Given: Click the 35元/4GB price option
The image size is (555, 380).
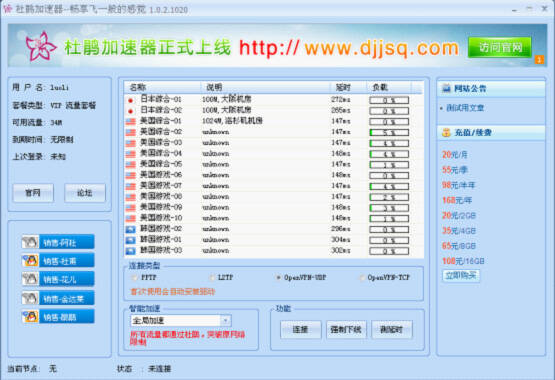Looking at the screenshot, I should [459, 231].
